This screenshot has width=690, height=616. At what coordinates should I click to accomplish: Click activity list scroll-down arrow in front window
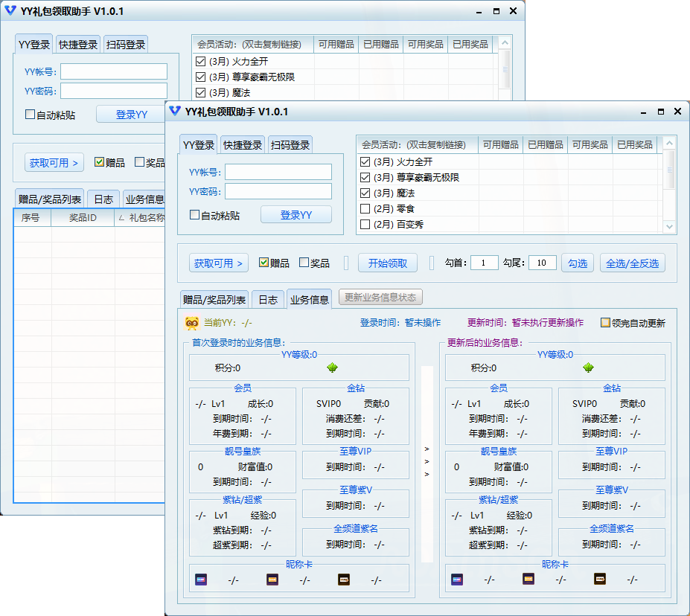pos(669,227)
